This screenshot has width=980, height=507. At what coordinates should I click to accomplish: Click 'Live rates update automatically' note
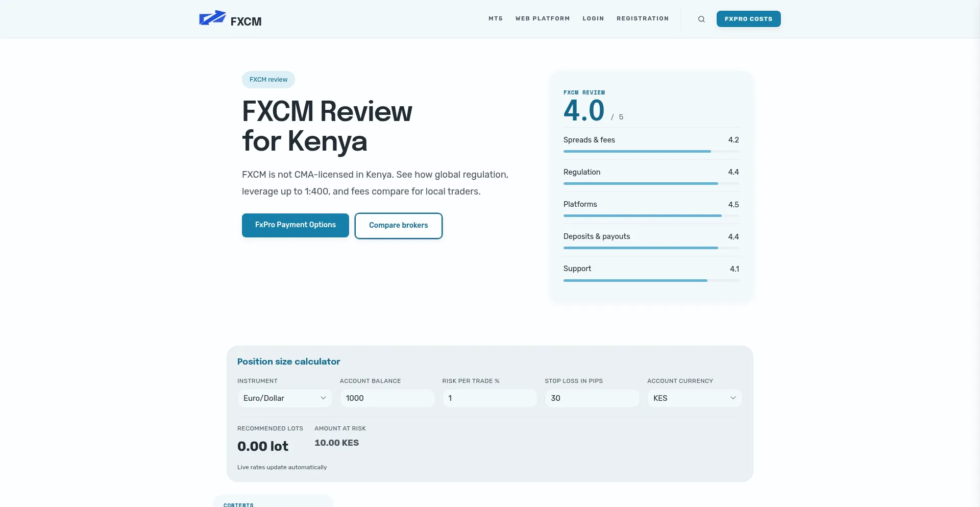pos(282,467)
